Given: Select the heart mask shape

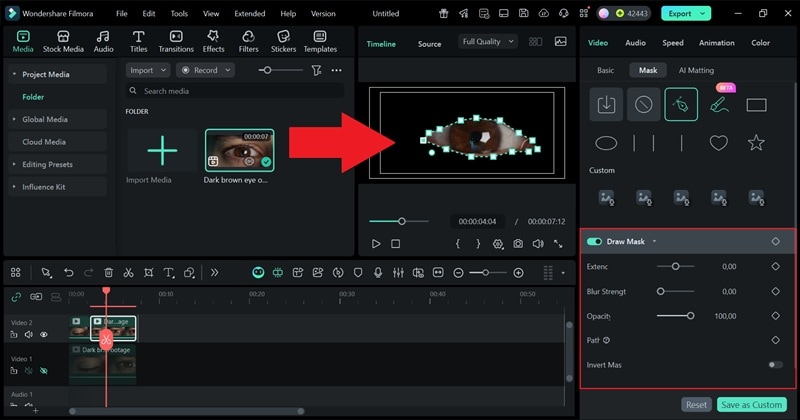Looking at the screenshot, I should (x=718, y=143).
